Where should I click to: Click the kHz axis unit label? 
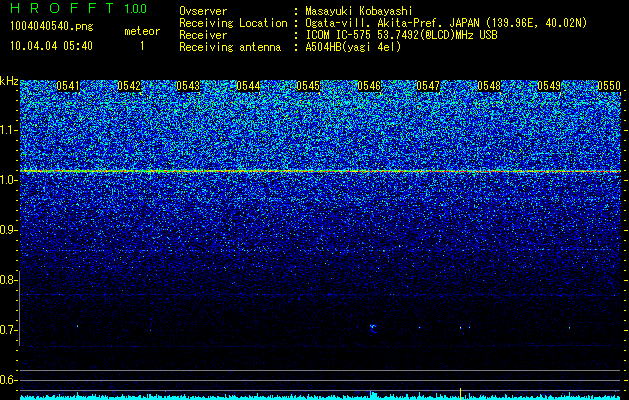click(9, 81)
